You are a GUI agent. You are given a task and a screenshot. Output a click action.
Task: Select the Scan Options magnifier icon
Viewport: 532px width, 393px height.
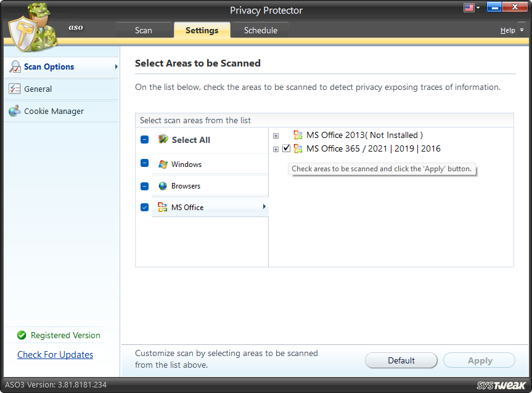pos(15,67)
